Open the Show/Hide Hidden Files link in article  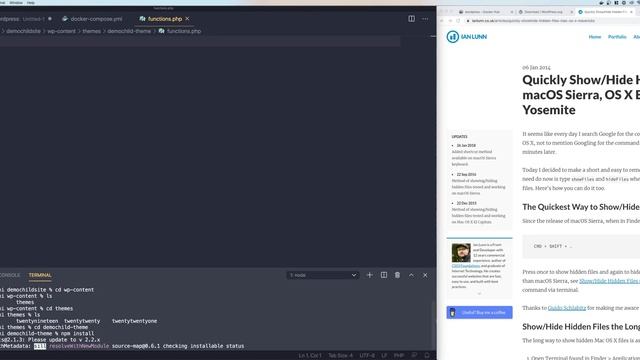pos(609,281)
